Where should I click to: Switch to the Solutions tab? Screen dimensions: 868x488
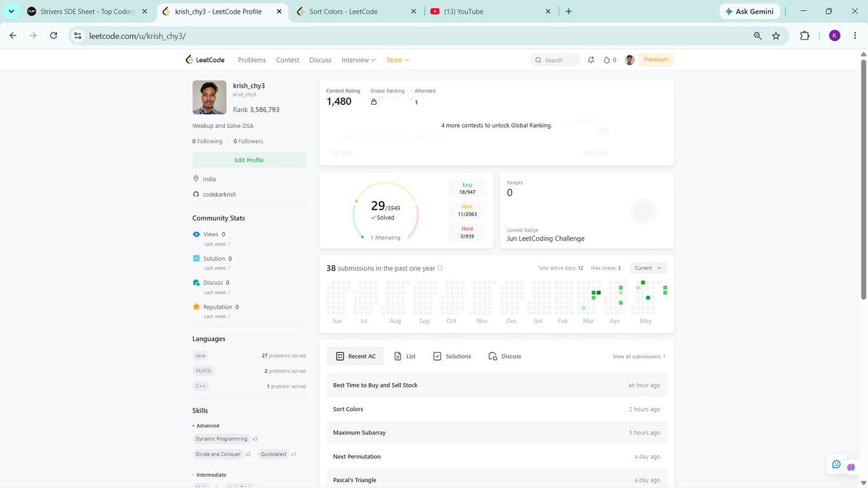[452, 356]
